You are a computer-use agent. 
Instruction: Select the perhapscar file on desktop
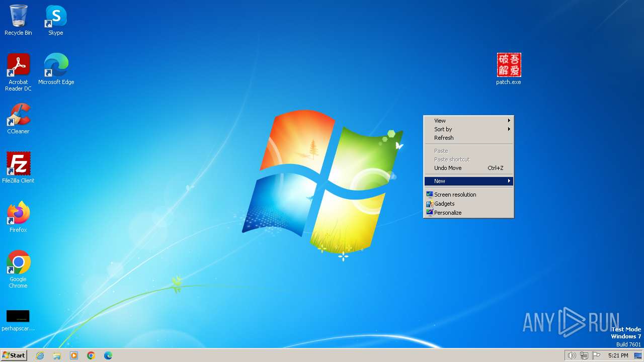[x=18, y=321]
